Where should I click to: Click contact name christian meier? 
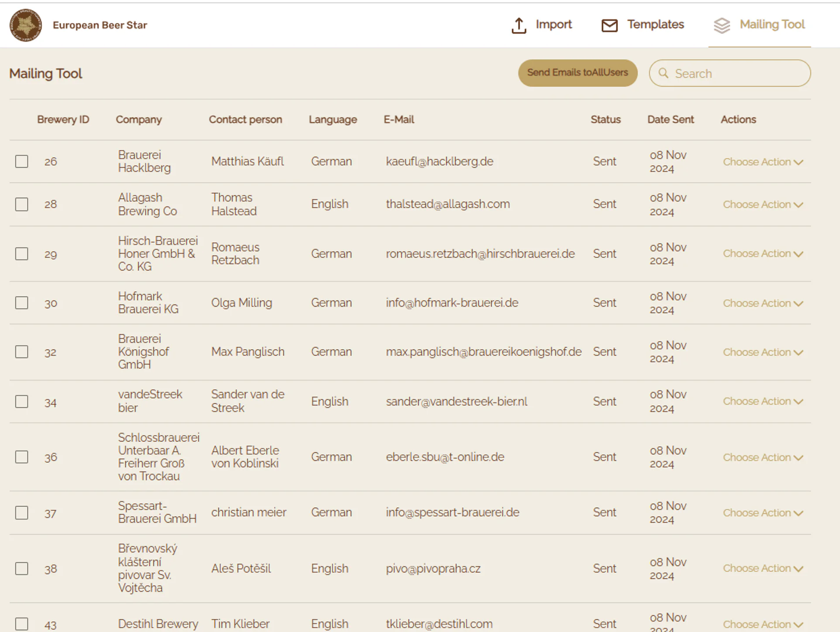[x=248, y=513]
